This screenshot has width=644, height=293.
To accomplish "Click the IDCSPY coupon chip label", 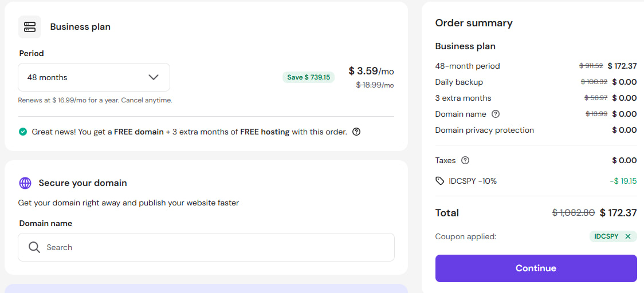I will [606, 236].
